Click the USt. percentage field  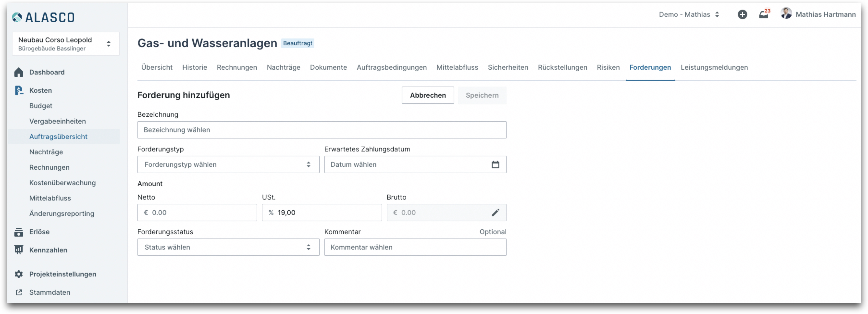pyautogui.click(x=322, y=213)
